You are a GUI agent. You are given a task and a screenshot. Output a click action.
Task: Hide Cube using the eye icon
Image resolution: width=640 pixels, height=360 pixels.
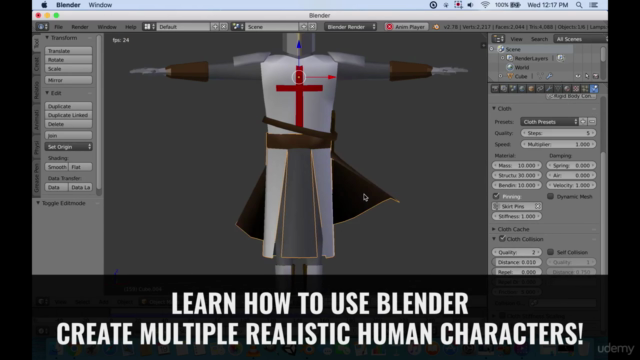pos(578,76)
